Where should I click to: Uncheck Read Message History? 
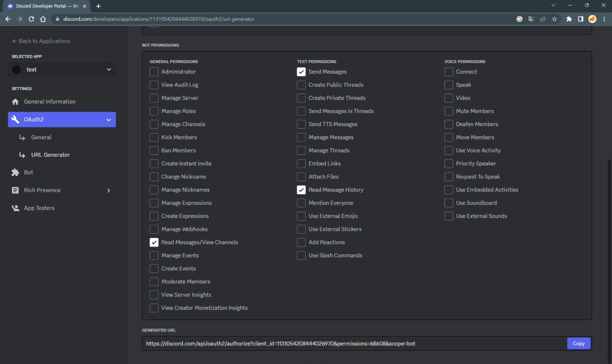point(301,190)
